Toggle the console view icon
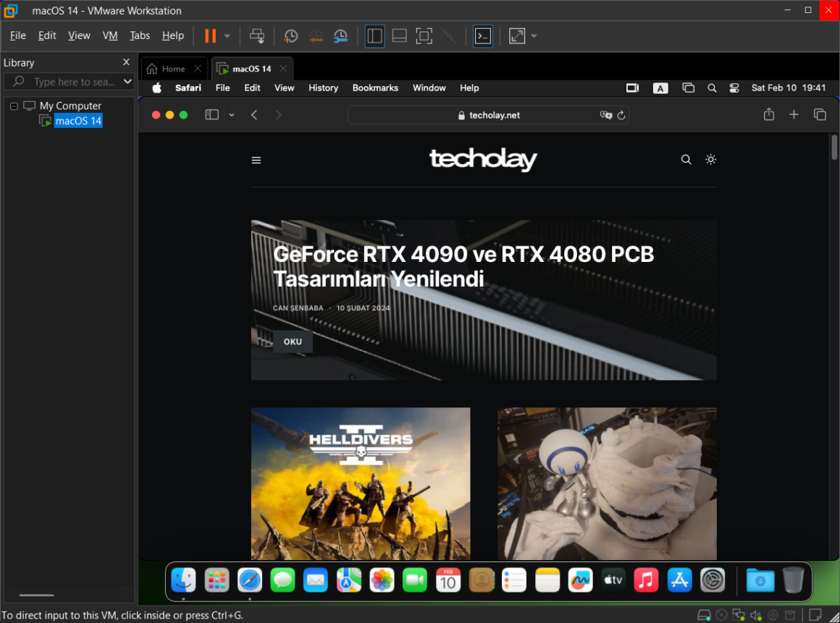Screen dimensions: 840x623 [x=483, y=36]
